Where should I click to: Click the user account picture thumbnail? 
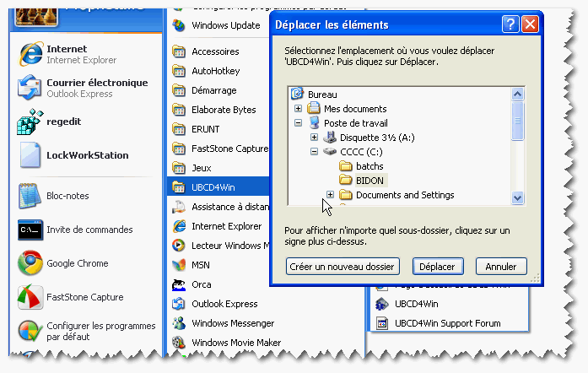[36, 16]
